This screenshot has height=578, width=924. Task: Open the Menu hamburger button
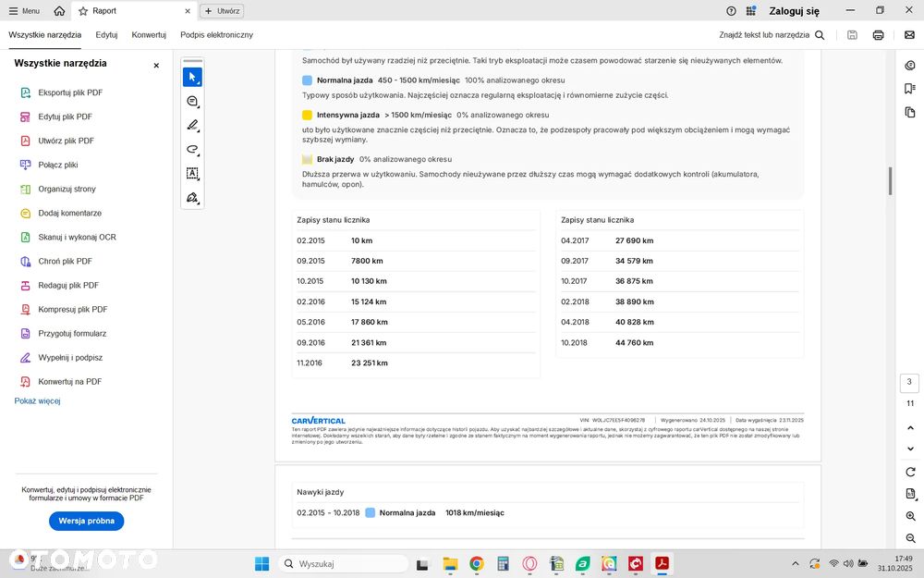(24, 10)
